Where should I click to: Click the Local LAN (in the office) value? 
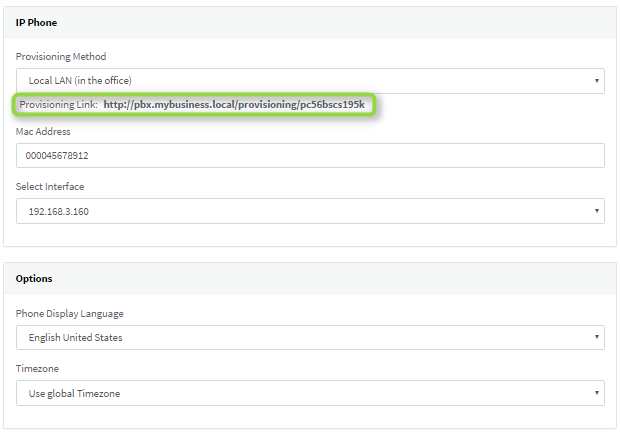pos(80,80)
